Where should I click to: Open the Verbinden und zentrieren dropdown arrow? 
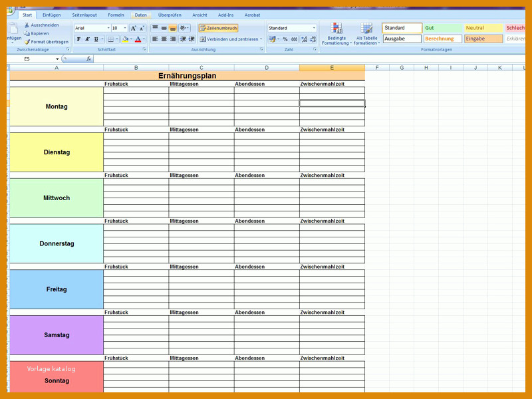(x=261, y=39)
